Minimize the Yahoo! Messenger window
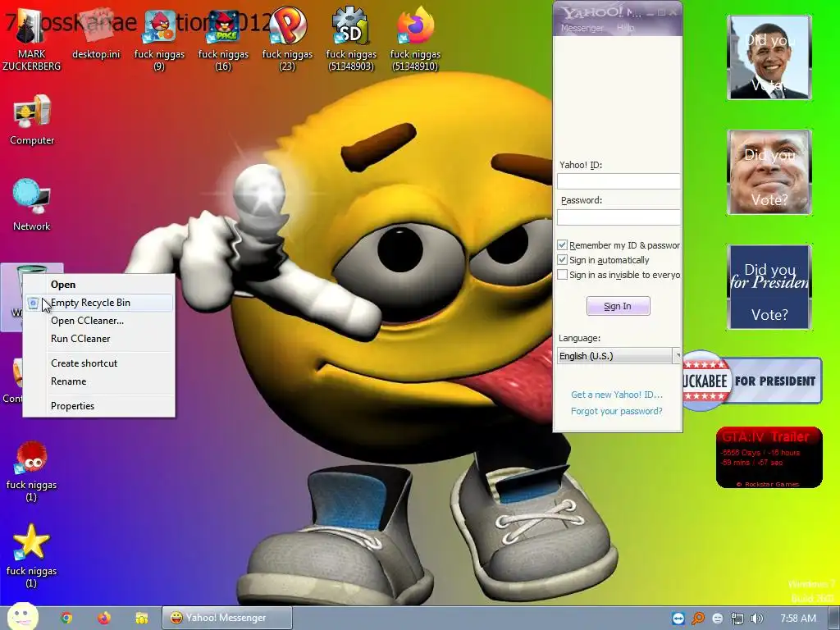Viewport: 840px width, 630px height. coord(650,12)
